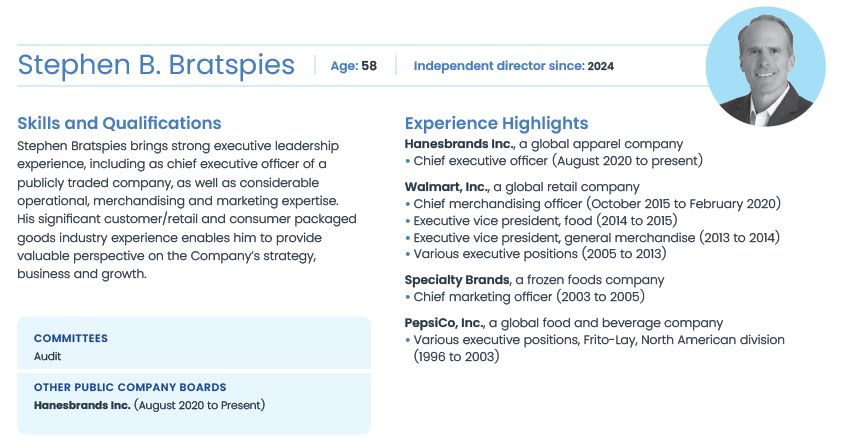
Task: Click the OTHER PUBLIC COMPANY BOARDS label
Action: [130, 387]
